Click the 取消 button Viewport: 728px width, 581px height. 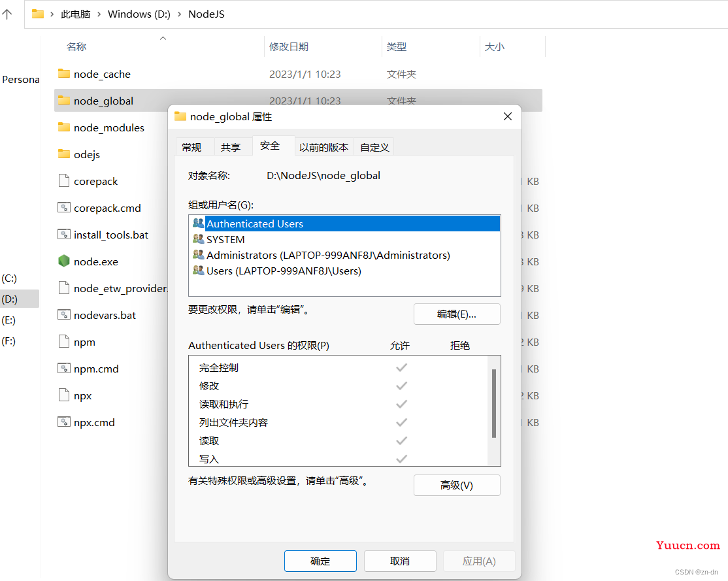coord(400,561)
